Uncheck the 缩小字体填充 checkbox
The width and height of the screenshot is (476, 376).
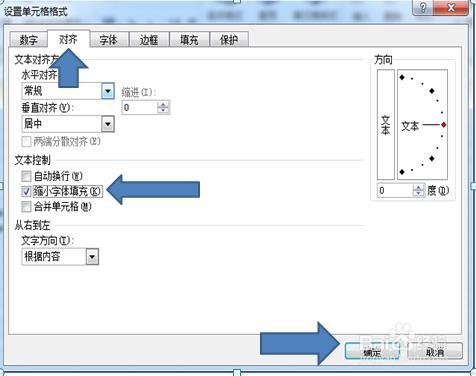pyautogui.click(x=26, y=191)
